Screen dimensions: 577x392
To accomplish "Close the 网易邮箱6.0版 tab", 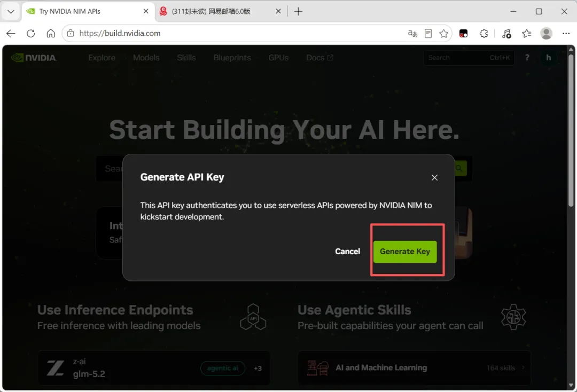I will (x=278, y=11).
